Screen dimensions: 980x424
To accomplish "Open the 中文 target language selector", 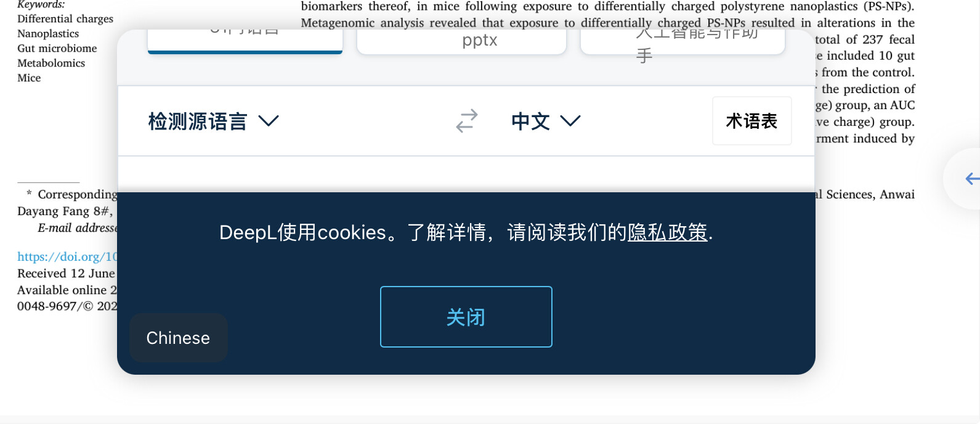I will click(546, 121).
